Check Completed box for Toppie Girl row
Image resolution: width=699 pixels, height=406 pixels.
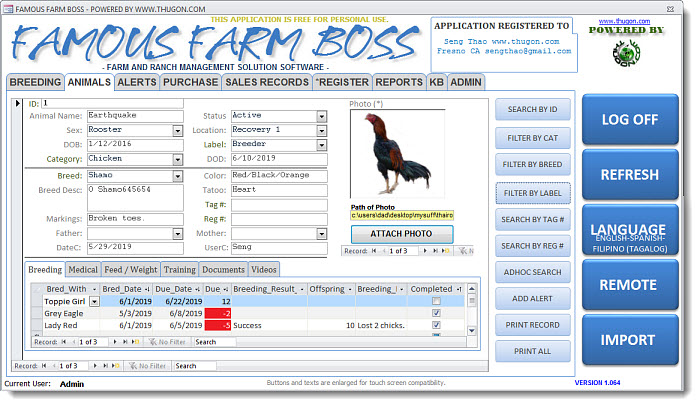[435, 301]
